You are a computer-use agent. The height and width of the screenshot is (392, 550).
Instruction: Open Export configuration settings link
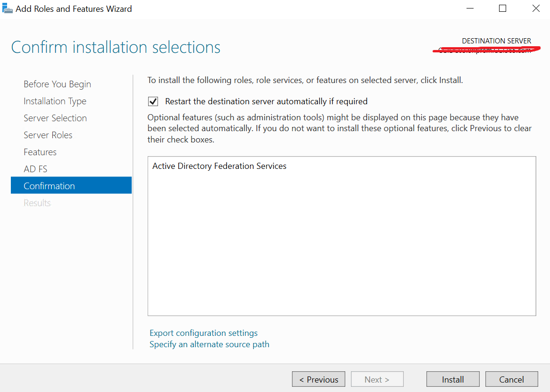point(203,333)
